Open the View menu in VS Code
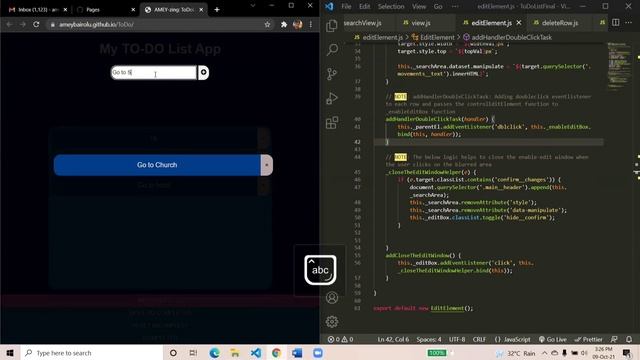The height and width of the screenshot is (360, 640). point(419,6)
